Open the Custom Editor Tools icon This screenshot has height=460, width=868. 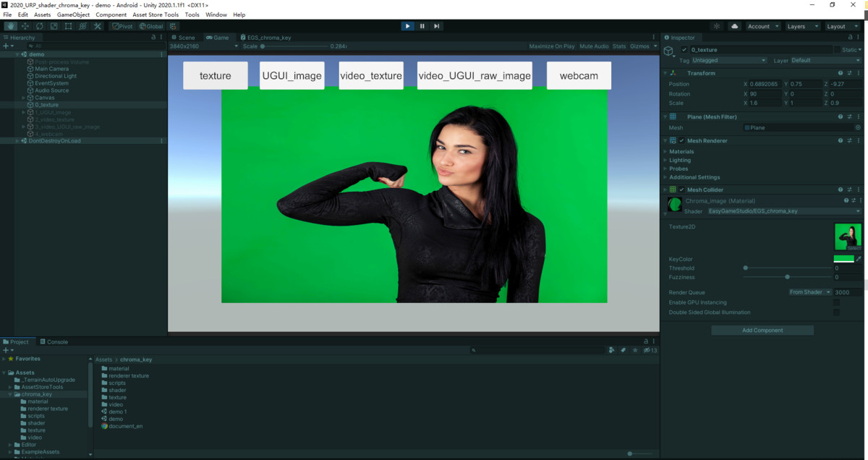click(97, 25)
